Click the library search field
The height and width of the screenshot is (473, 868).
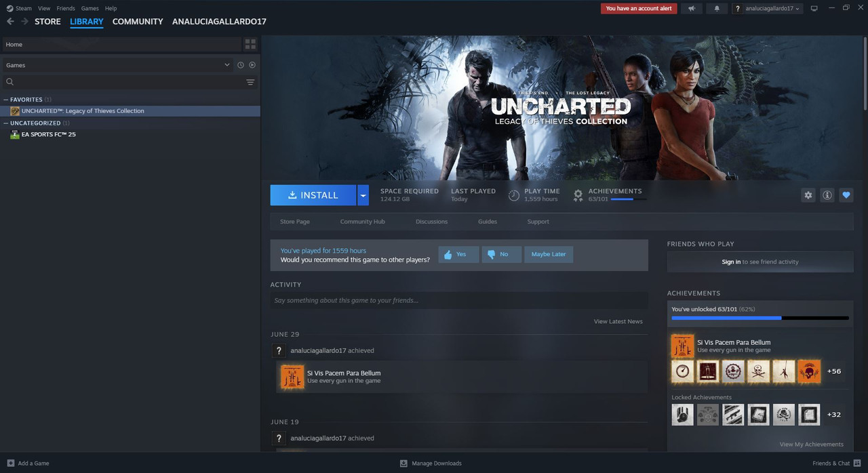click(x=130, y=82)
